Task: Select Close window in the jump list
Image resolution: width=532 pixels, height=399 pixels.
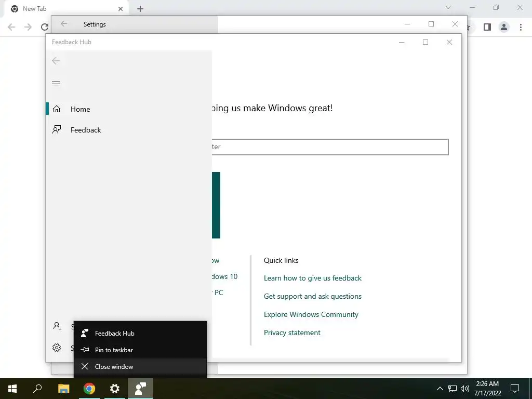Action: point(140,366)
